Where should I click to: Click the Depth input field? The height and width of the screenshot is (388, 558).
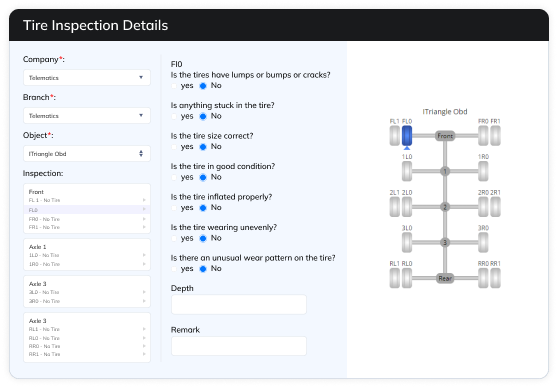tap(239, 304)
